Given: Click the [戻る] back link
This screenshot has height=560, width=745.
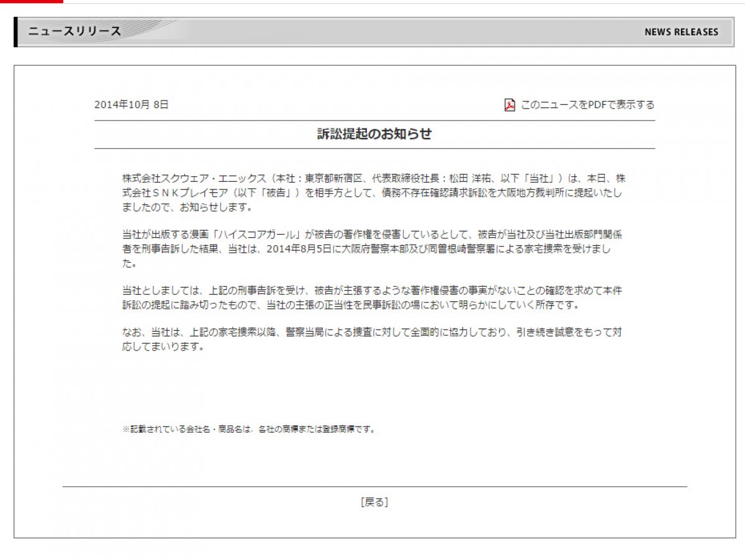Looking at the screenshot, I should click(x=374, y=502).
